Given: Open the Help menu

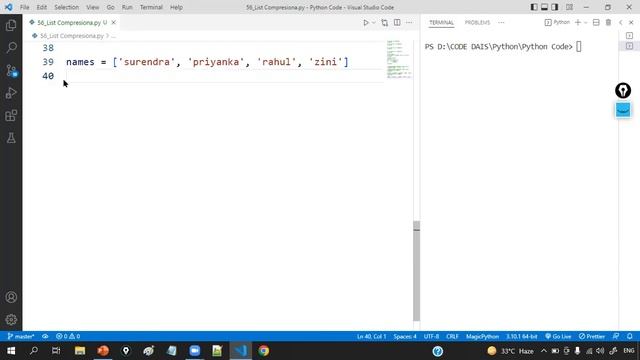Looking at the screenshot, I should coord(176,7).
